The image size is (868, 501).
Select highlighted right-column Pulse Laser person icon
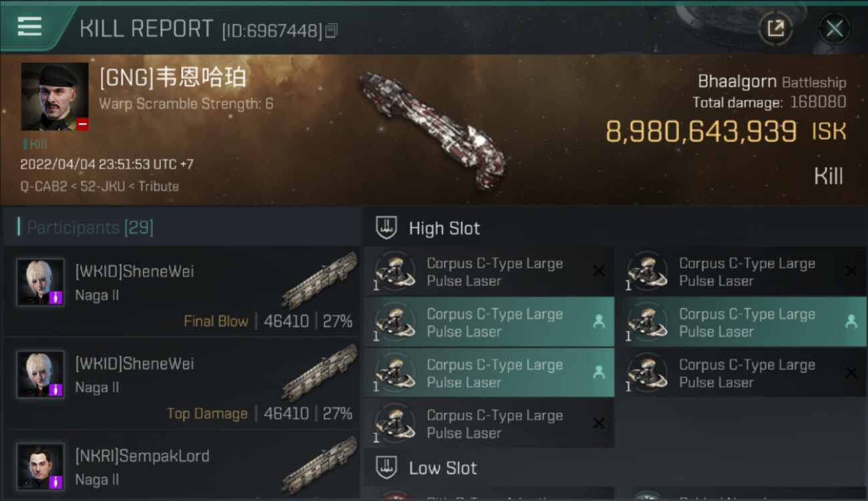coord(851,322)
